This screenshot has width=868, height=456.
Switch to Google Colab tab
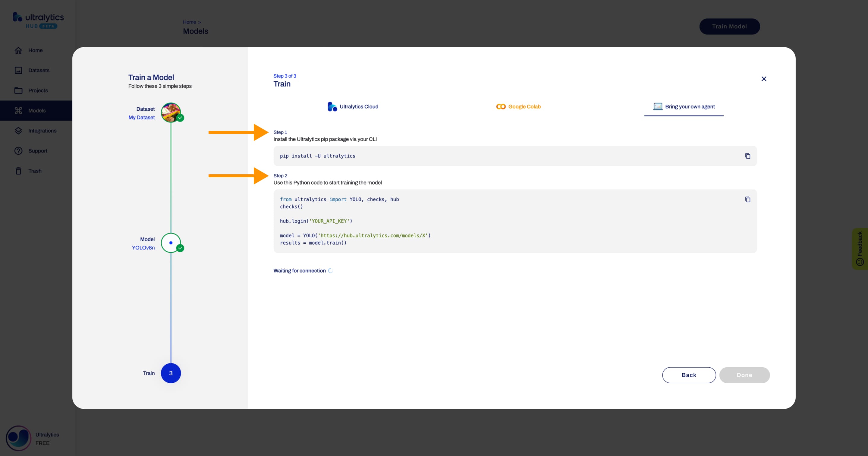click(x=518, y=106)
